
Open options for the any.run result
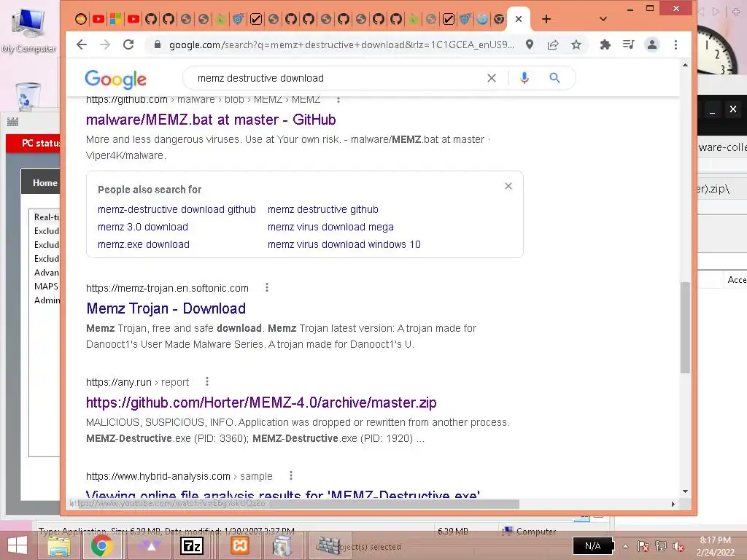(x=206, y=381)
